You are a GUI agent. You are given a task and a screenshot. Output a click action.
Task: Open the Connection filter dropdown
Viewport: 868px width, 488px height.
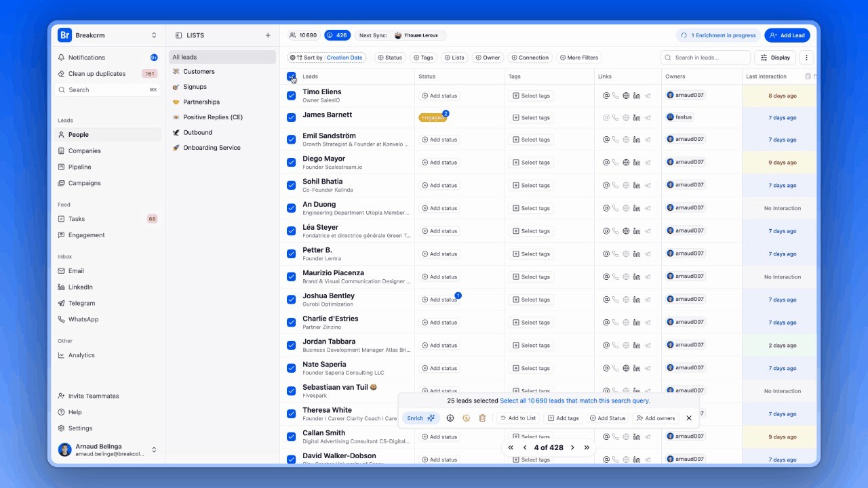point(530,58)
